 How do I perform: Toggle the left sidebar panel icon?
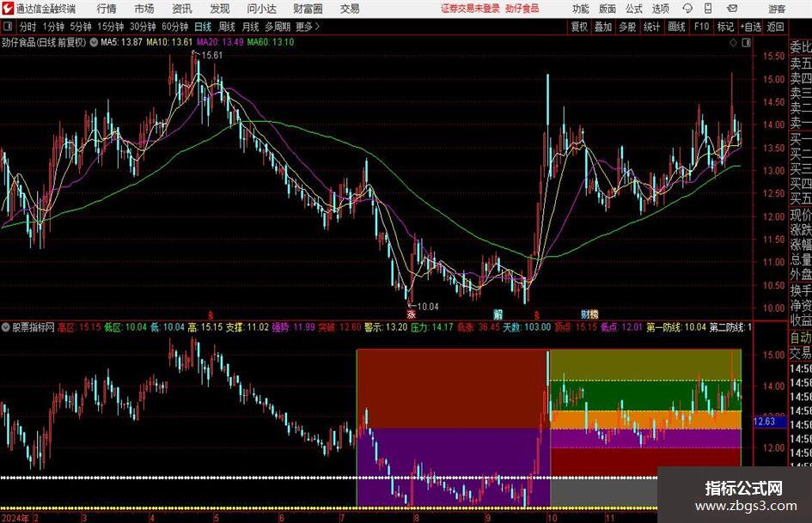[x=8, y=27]
